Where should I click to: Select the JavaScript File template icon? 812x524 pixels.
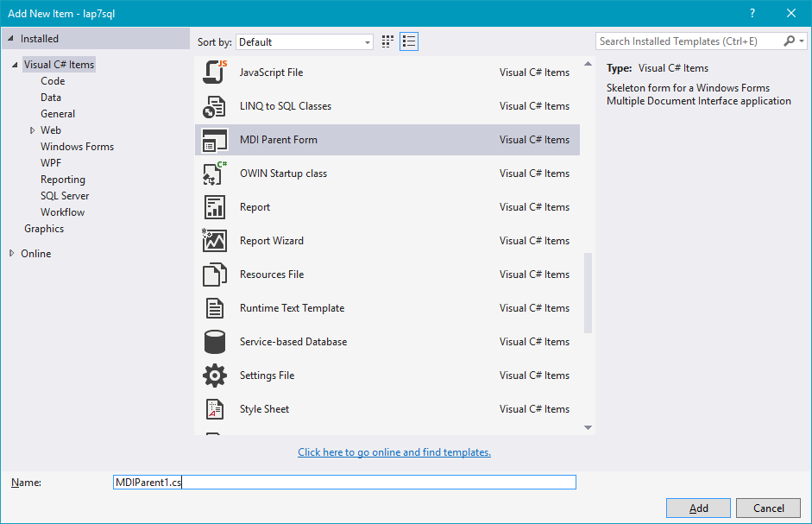coord(214,72)
